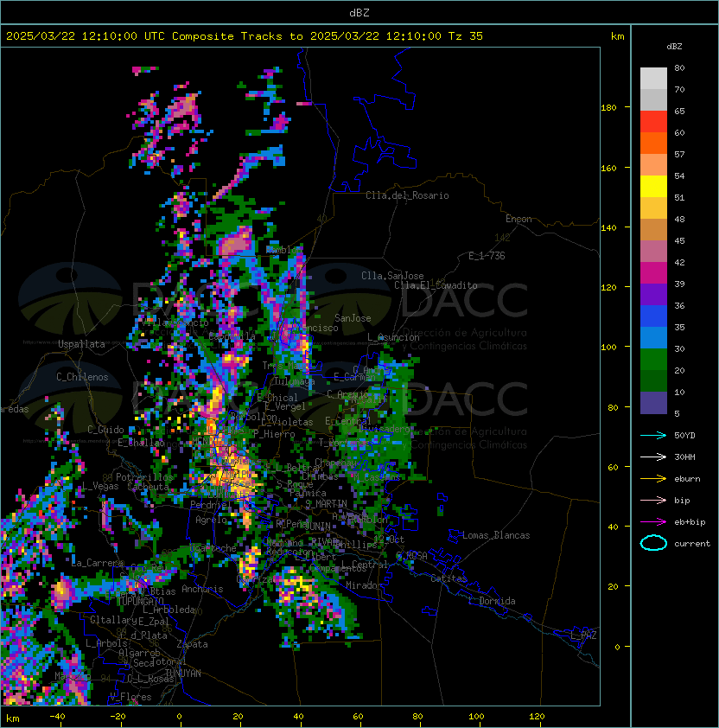
Task: Click the 'Clla.del_Rosario' map label
Action: click(x=407, y=195)
